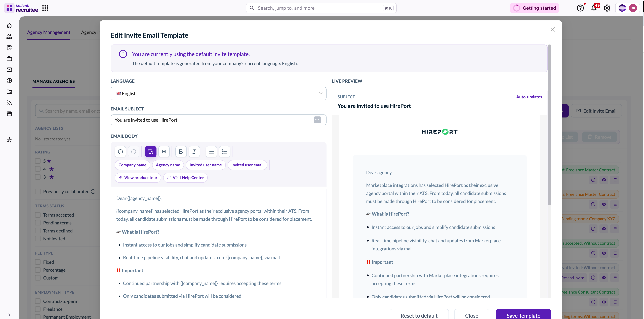This screenshot has width=644, height=319.
Task: Insert Visit Help Center link
Action: point(185,178)
